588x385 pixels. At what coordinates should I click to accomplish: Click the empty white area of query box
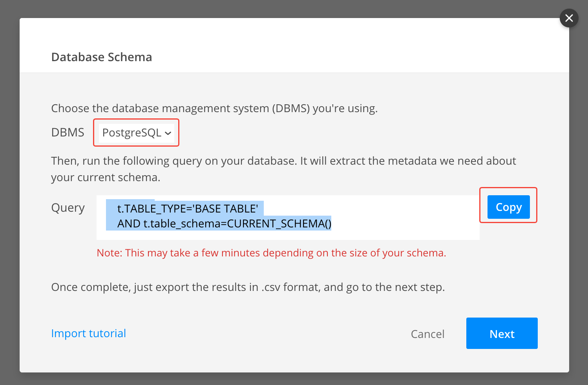click(x=404, y=218)
